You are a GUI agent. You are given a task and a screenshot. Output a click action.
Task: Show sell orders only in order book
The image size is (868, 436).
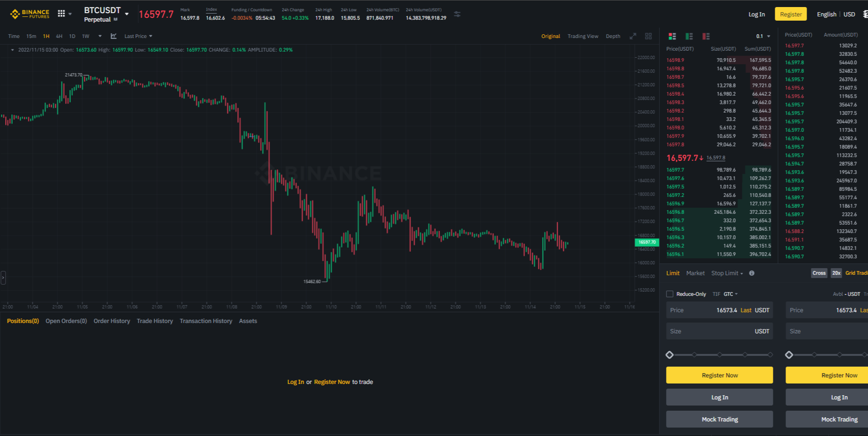pos(706,36)
